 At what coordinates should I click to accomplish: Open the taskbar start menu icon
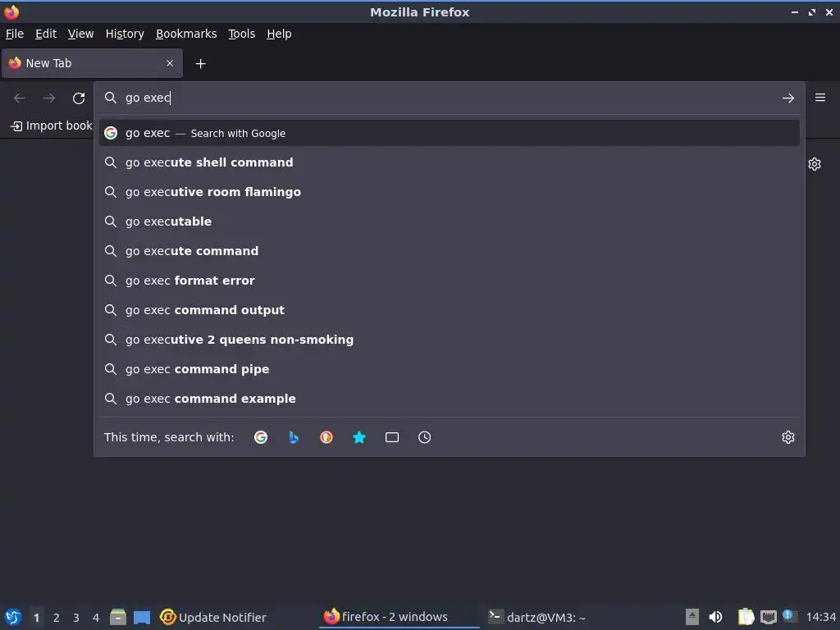pyautogui.click(x=13, y=617)
